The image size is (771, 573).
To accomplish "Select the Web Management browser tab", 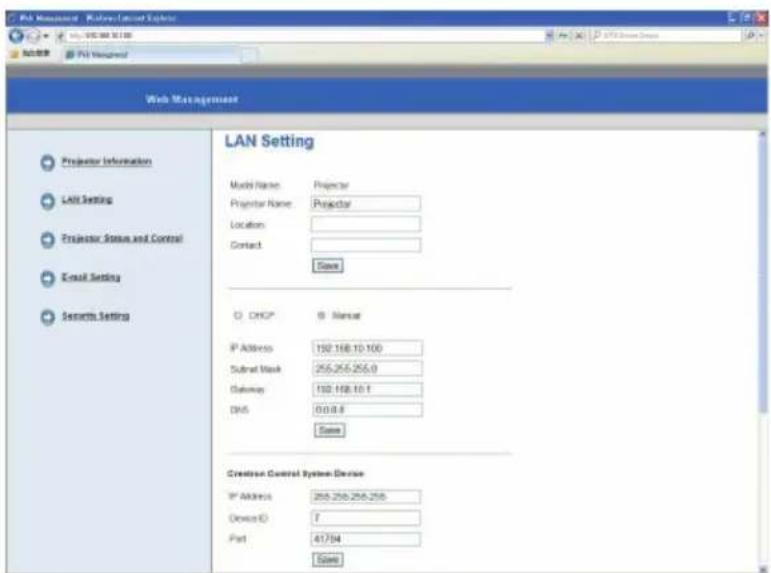I will point(152,55).
